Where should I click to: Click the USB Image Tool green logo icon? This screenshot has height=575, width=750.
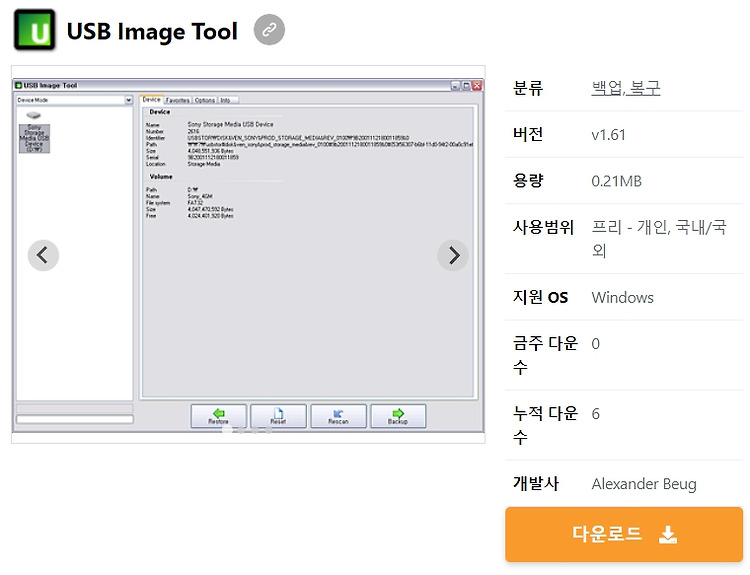(x=34, y=30)
